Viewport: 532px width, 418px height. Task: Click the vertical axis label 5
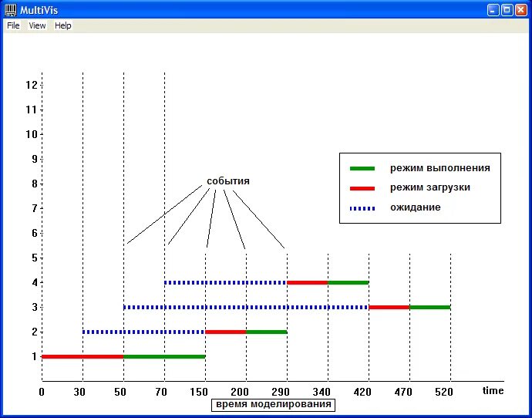click(x=35, y=258)
